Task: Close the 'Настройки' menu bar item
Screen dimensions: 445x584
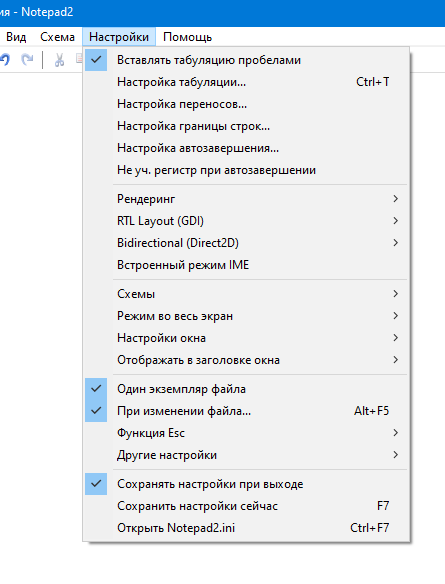Action: pyautogui.click(x=119, y=37)
